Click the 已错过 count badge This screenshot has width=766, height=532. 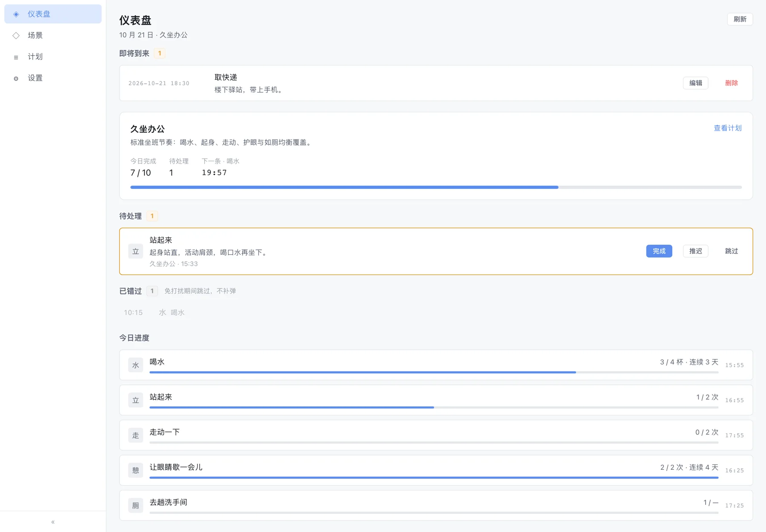pos(152,291)
